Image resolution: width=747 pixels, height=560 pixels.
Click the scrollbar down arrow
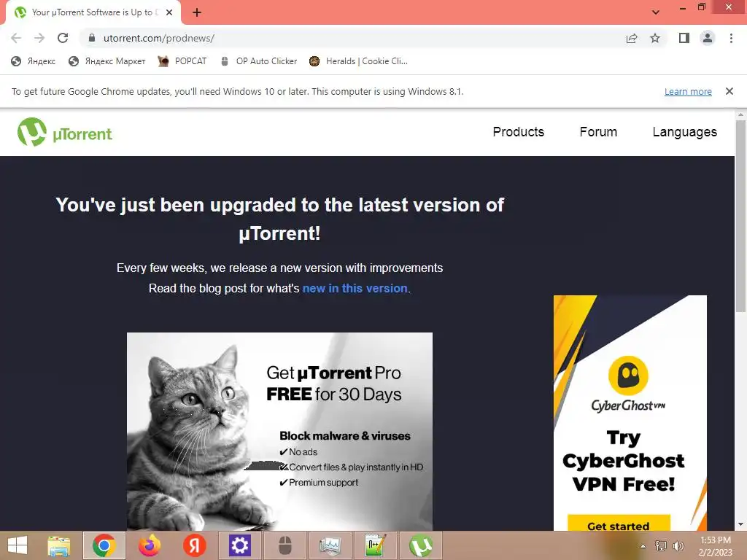pos(740,525)
